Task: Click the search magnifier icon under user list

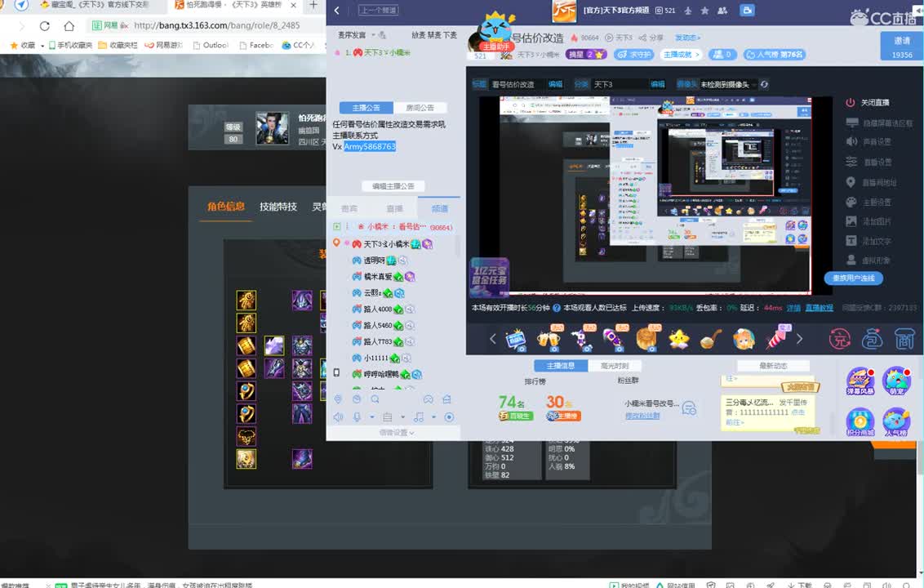Action: pos(375,399)
